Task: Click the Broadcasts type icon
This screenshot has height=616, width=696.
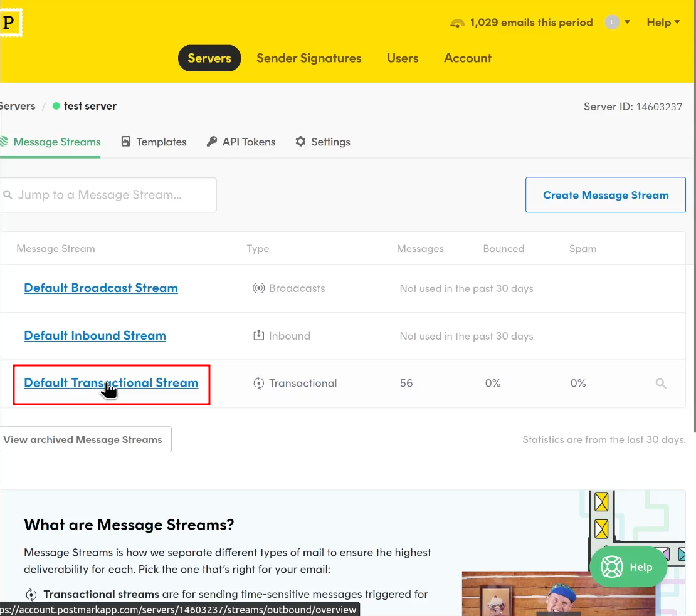Action: 258,288
